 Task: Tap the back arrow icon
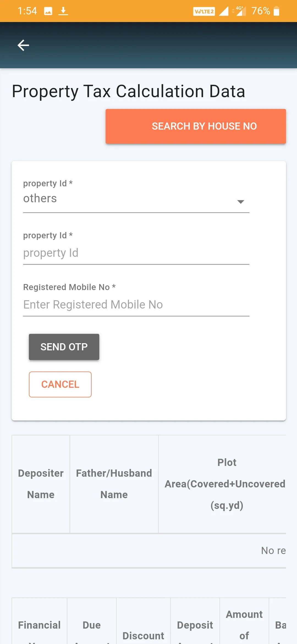[x=23, y=45]
